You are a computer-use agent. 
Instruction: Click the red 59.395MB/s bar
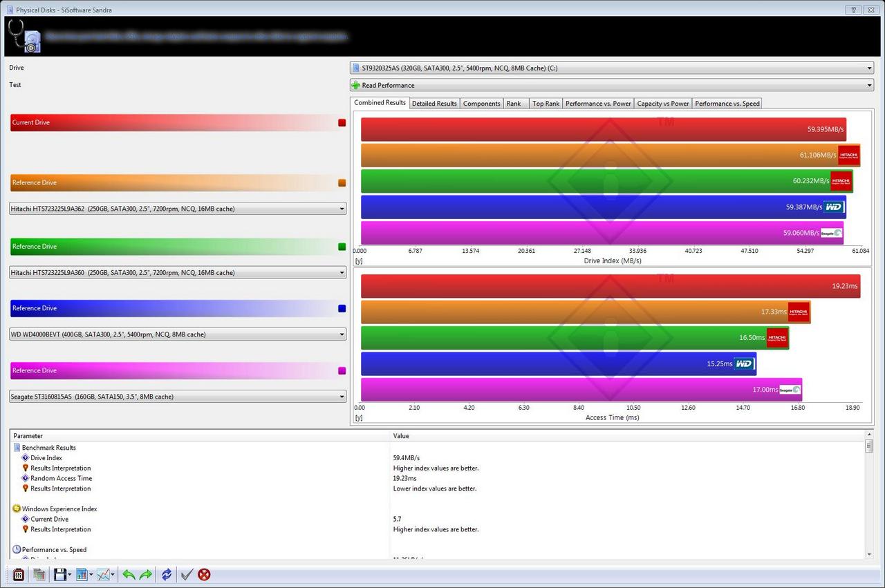pyautogui.click(x=603, y=129)
